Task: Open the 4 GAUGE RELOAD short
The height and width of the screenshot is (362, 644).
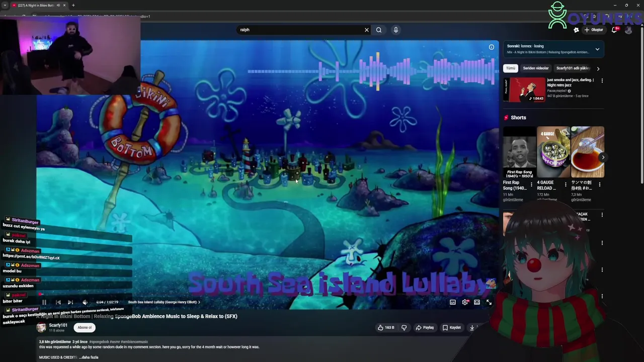Action: (553, 152)
